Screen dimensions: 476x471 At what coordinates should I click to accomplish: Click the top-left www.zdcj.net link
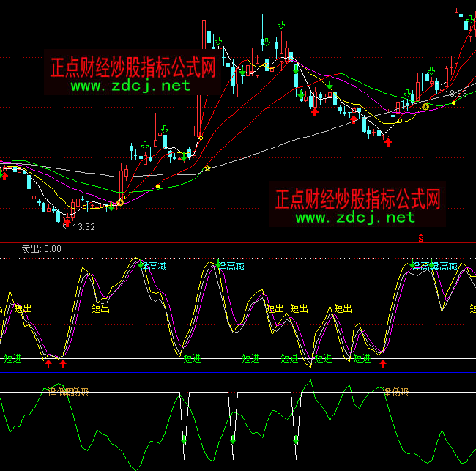(130, 86)
